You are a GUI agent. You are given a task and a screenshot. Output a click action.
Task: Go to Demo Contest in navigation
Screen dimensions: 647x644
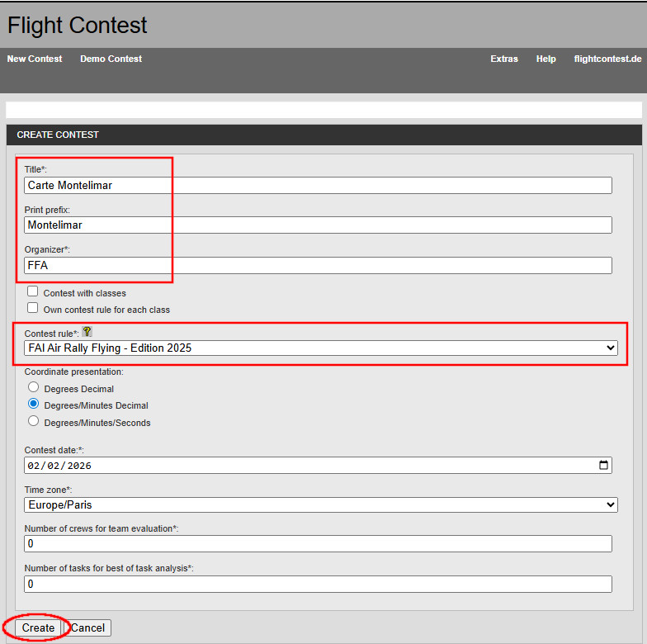click(x=111, y=59)
